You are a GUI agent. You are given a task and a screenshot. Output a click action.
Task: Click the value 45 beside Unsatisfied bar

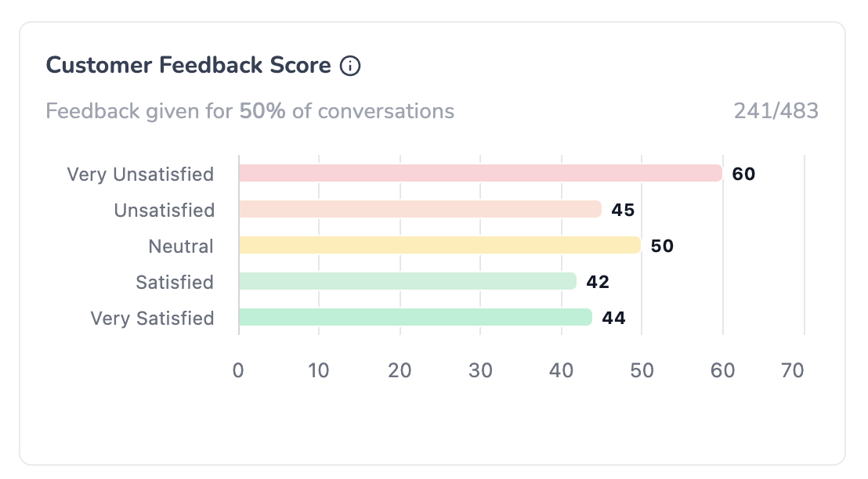pos(623,210)
